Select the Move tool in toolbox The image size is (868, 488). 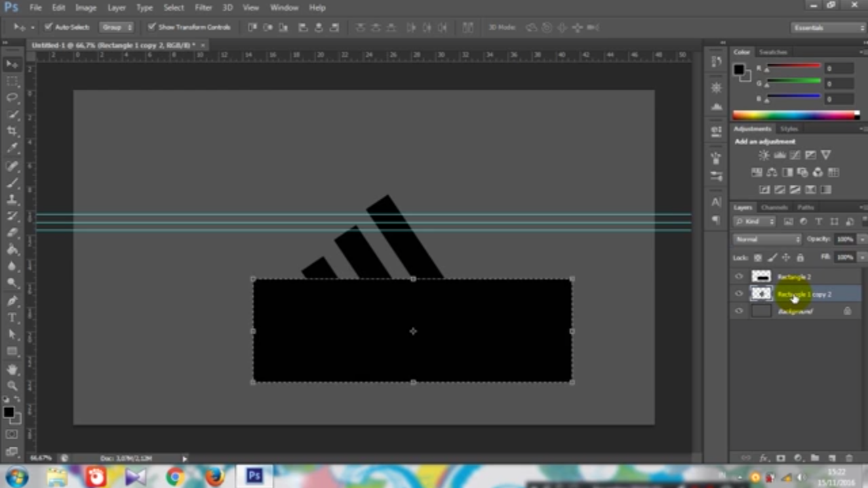(x=12, y=64)
